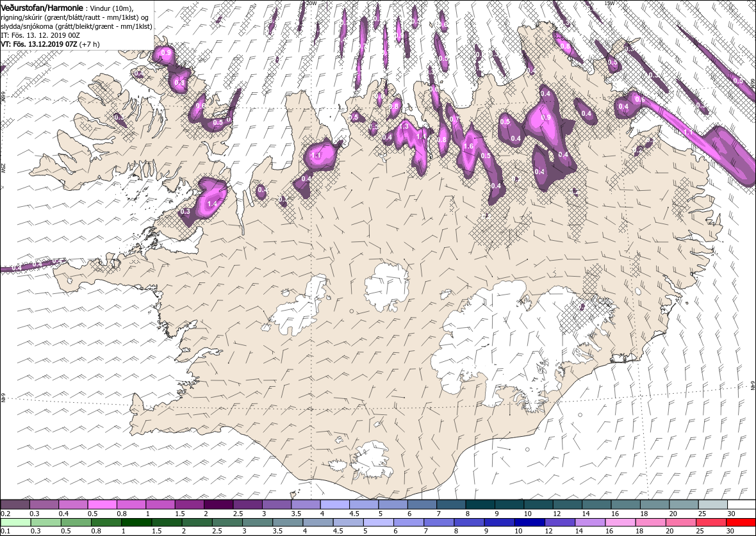Select the dark mauve 0.2 swatch, upper legend
The image size is (756, 536).
click(15, 504)
